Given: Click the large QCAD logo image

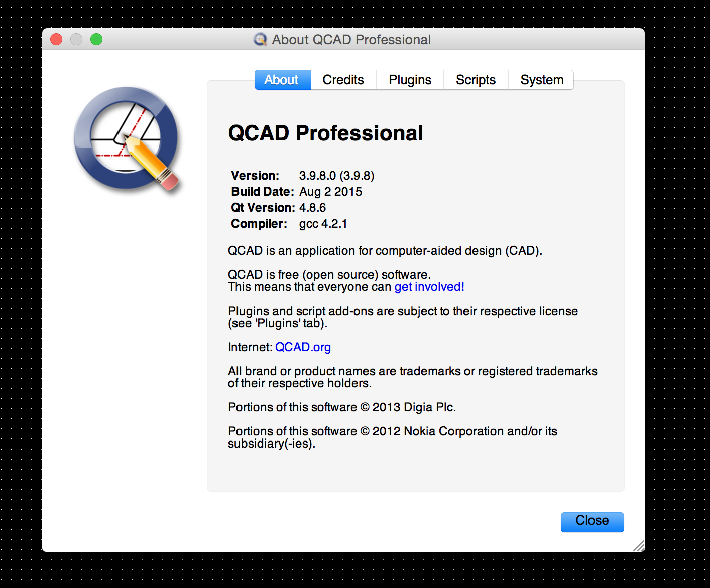Looking at the screenshot, I should click(128, 139).
